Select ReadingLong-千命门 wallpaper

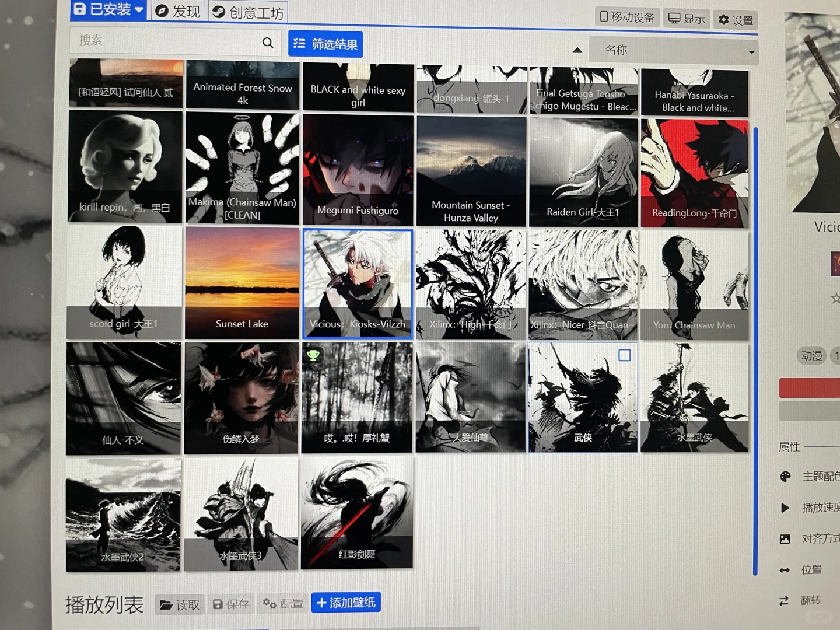click(x=694, y=173)
